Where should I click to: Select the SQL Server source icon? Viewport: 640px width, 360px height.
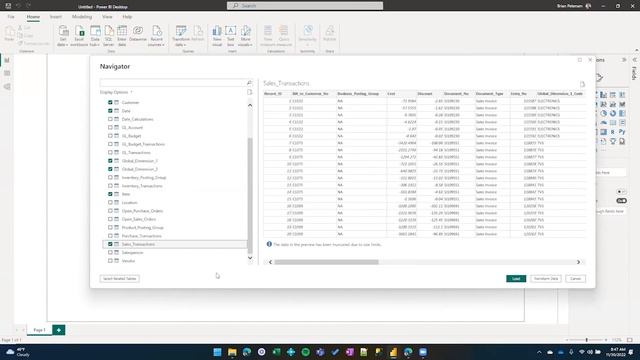109,31
